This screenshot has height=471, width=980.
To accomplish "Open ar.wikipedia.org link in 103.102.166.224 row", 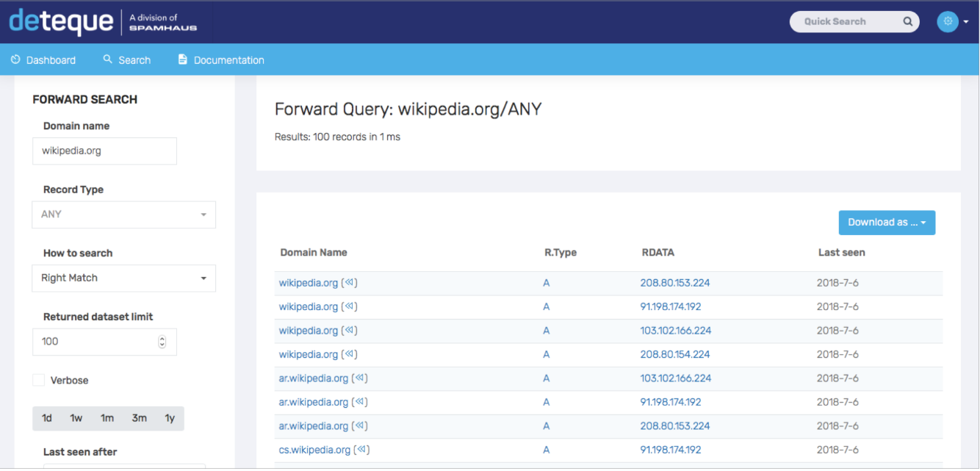I will (314, 378).
